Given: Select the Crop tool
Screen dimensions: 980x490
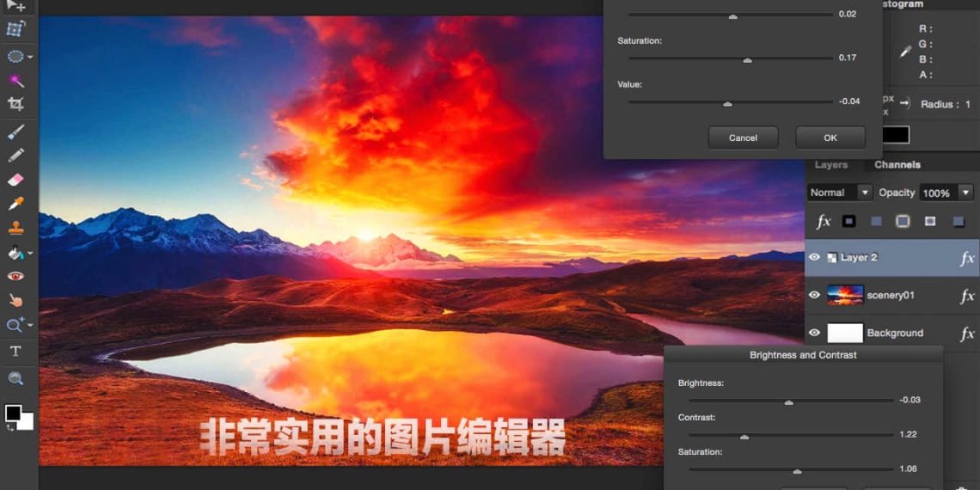Looking at the screenshot, I should click(x=15, y=104).
